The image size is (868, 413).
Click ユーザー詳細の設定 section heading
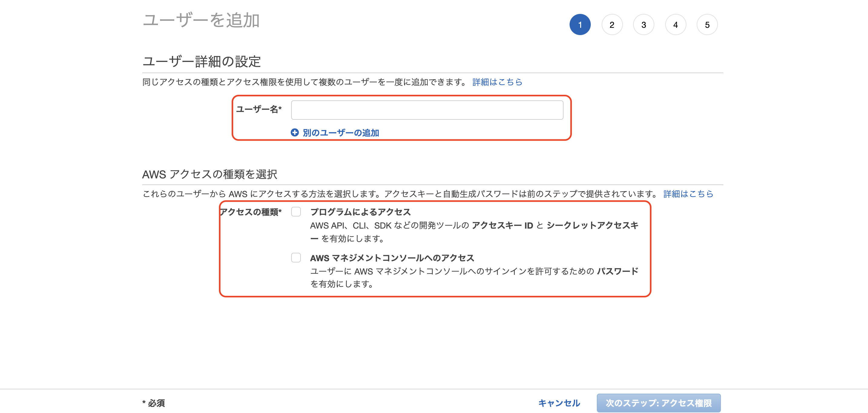(x=202, y=62)
